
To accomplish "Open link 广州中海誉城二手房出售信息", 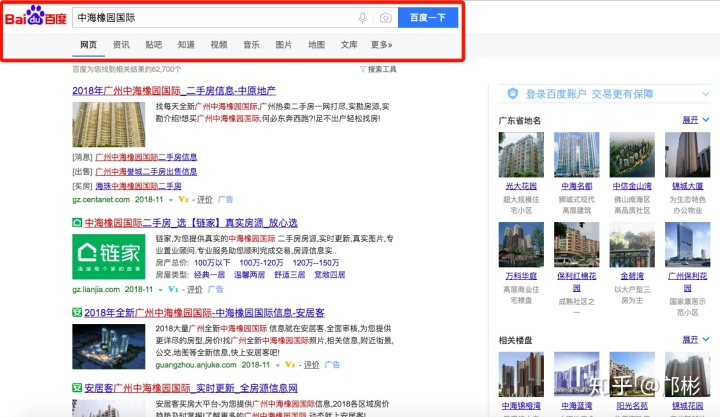I will (x=146, y=172).
